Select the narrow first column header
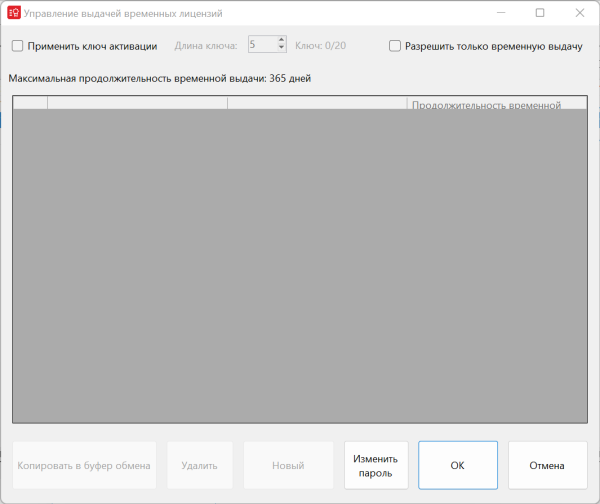Image resolution: width=600 pixels, height=504 pixels. pos(30,103)
